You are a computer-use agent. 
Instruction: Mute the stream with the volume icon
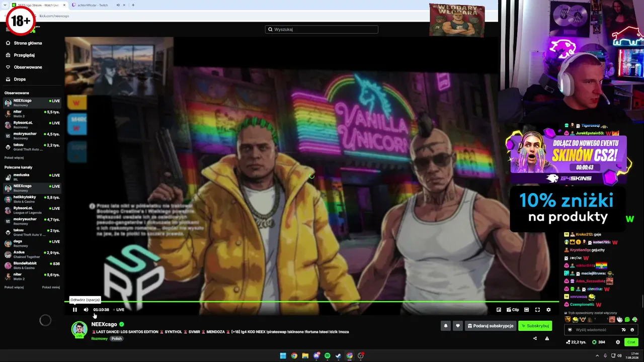86,310
